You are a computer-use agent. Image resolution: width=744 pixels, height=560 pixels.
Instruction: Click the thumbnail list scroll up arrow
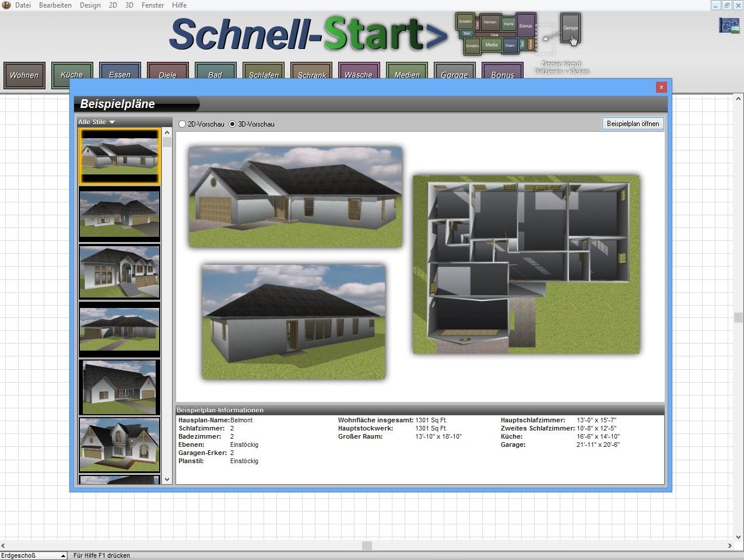[x=167, y=132]
